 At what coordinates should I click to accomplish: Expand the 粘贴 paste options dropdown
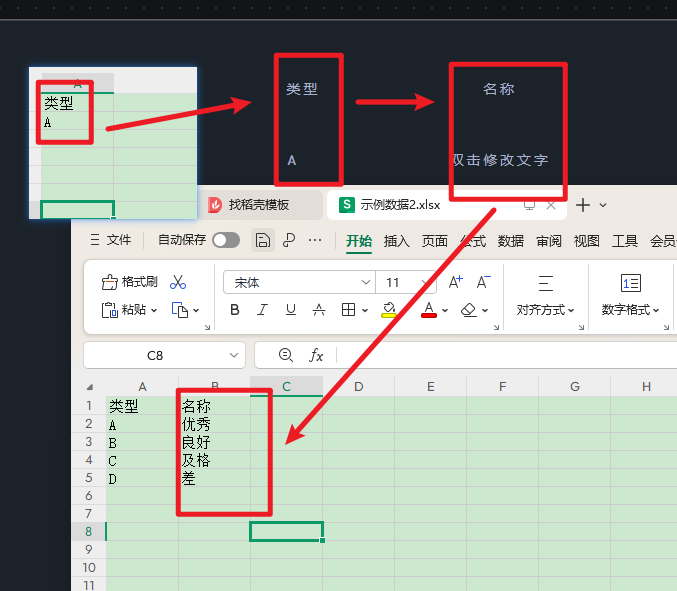click(x=155, y=310)
